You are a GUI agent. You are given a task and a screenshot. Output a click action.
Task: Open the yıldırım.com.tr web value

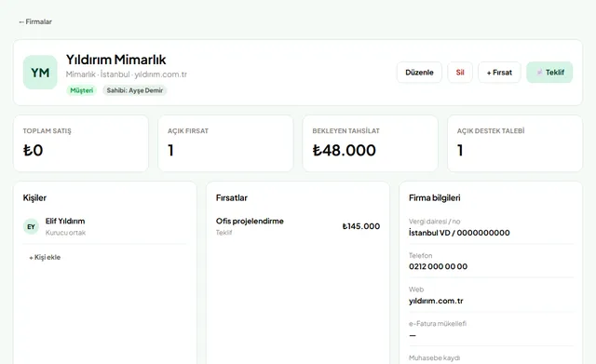pos(436,301)
